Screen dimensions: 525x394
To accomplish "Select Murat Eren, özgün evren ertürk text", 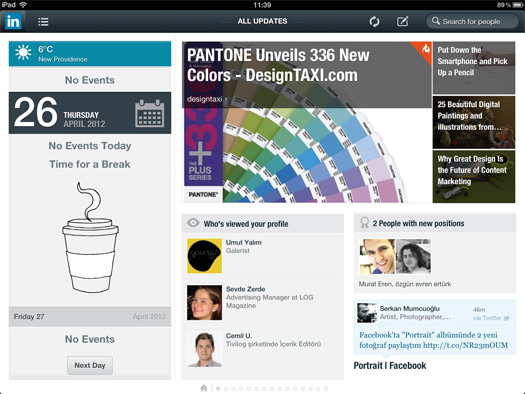I will point(405,284).
